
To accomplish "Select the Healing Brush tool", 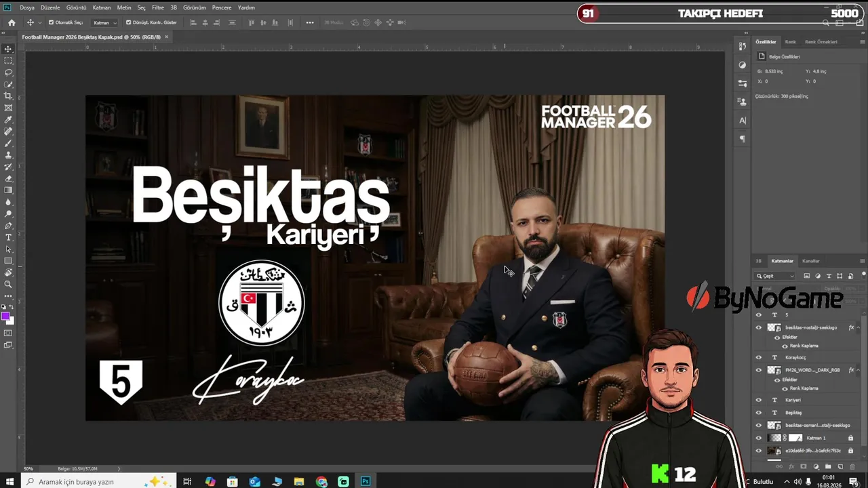I will pyautogui.click(x=8, y=131).
